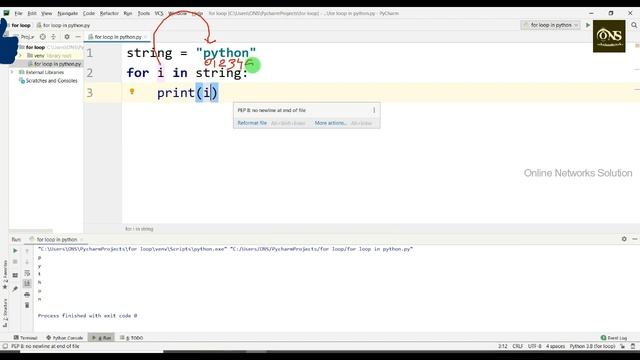Click the print(i) code on line 3
This screenshot has height=360, width=640.
click(187, 93)
